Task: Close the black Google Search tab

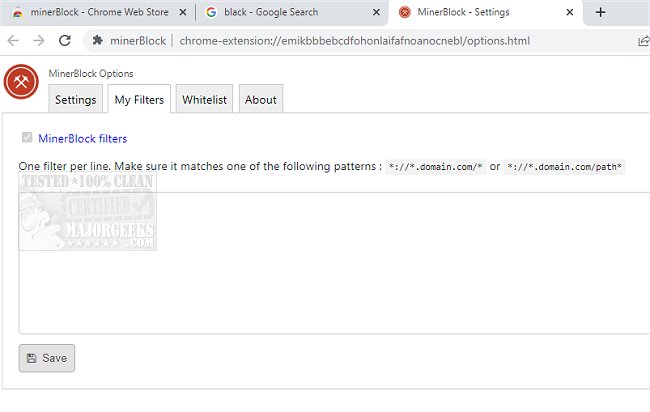Action: [x=376, y=12]
